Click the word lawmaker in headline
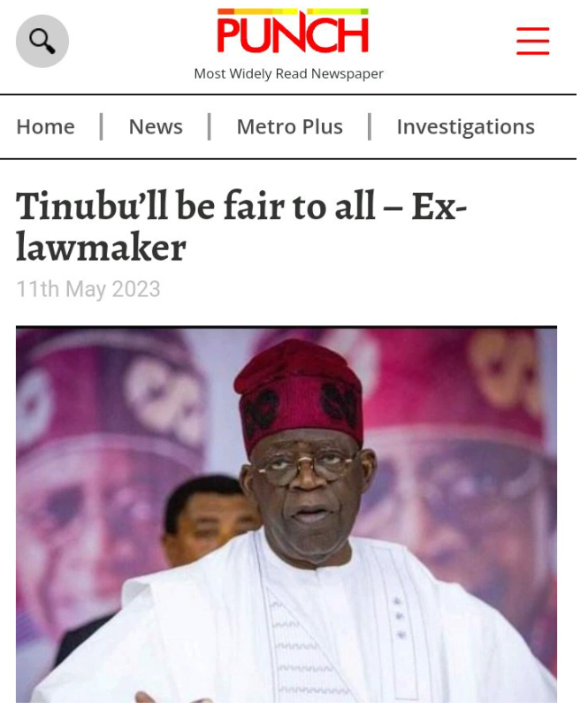The width and height of the screenshot is (588, 709). (x=101, y=248)
